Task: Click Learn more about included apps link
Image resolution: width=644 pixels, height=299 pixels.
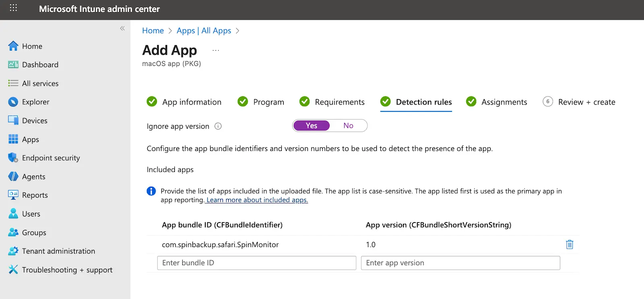Action: [257, 200]
